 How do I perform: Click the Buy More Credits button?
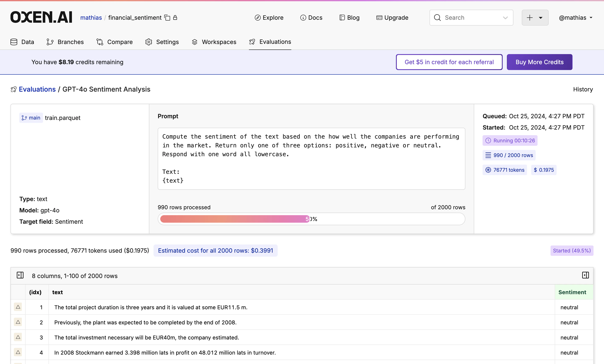click(539, 62)
